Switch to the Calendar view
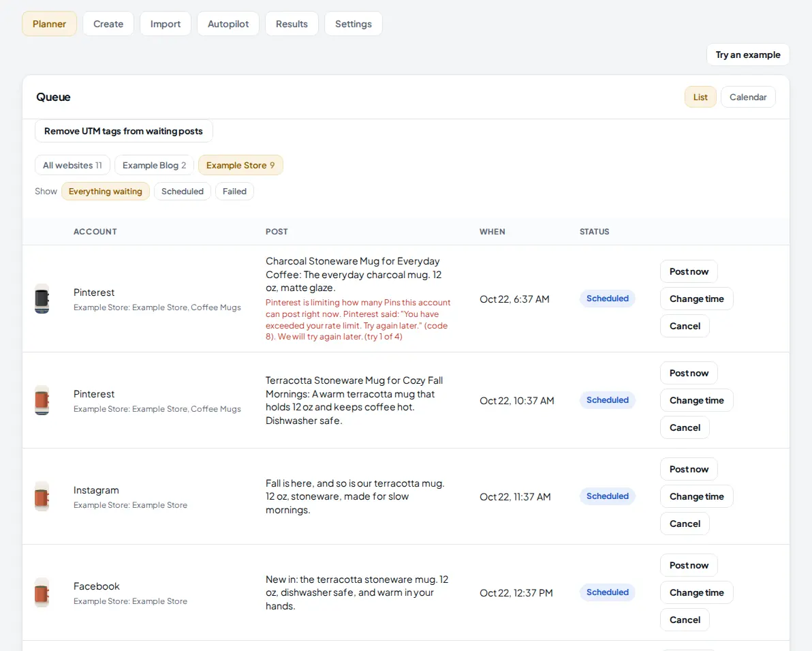The image size is (812, 651). coord(748,97)
